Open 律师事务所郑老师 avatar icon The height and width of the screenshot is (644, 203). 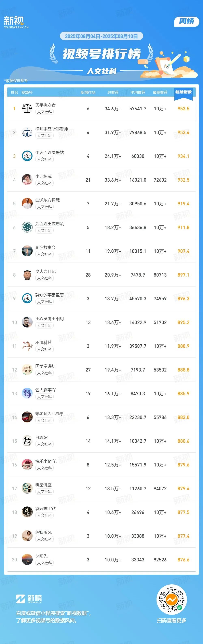[x=27, y=132]
